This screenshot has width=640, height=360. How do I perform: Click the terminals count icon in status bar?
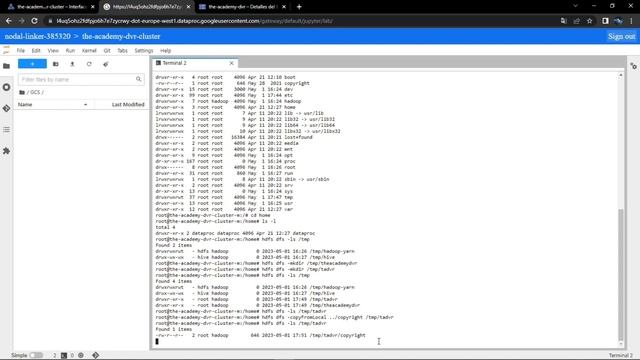[x=64, y=356]
